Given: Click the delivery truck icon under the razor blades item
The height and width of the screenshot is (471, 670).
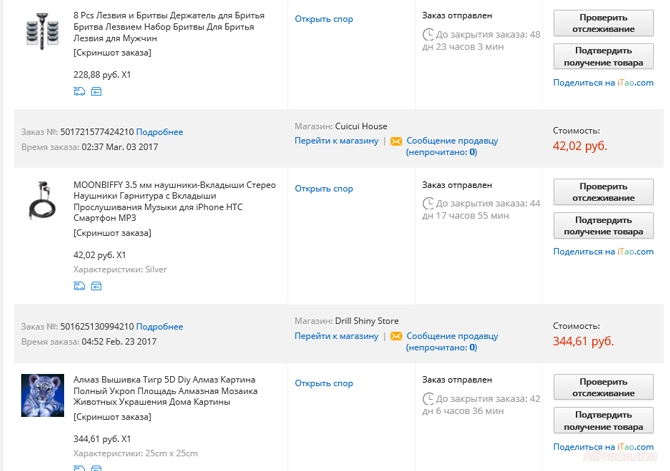Looking at the screenshot, I should [79, 91].
